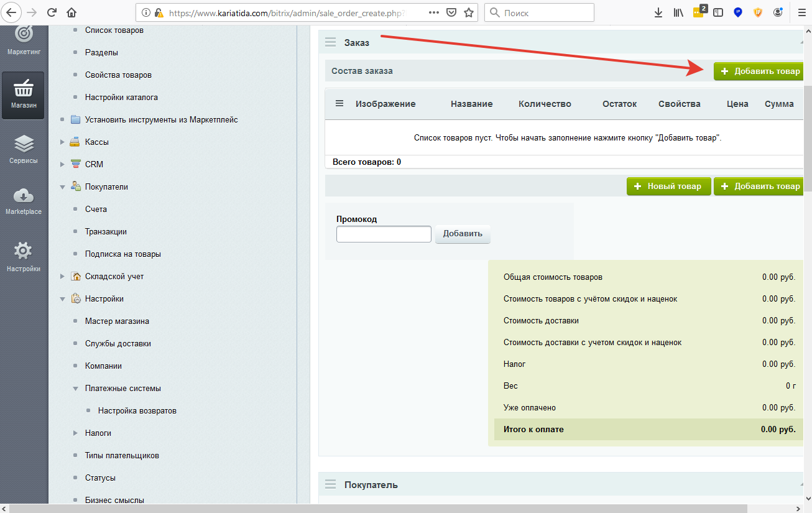Open the Магазин section in sidebar

click(23, 95)
